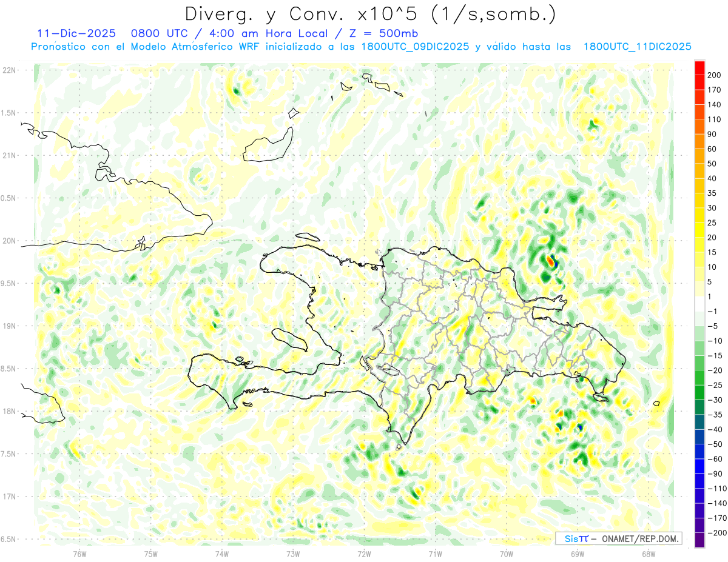Click the 73W longitude axis label
The width and height of the screenshot is (728, 562).
click(x=293, y=554)
